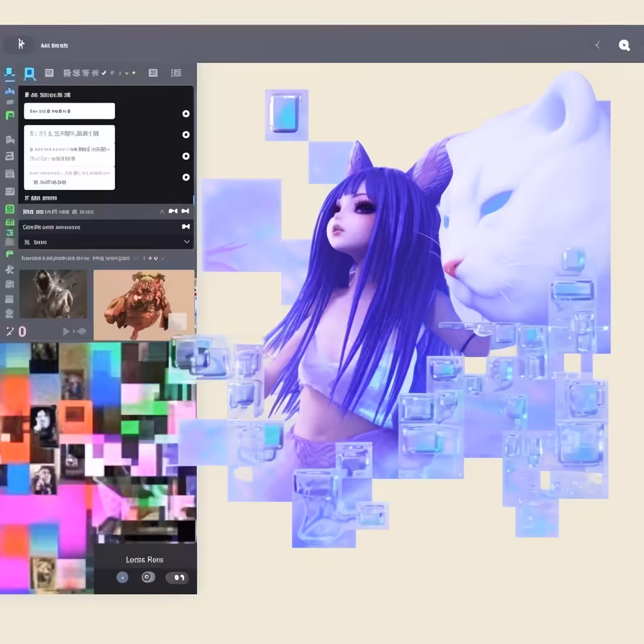The height and width of the screenshot is (644, 644).
Task: Click the search magnifier icon in the header
Action: point(624,45)
